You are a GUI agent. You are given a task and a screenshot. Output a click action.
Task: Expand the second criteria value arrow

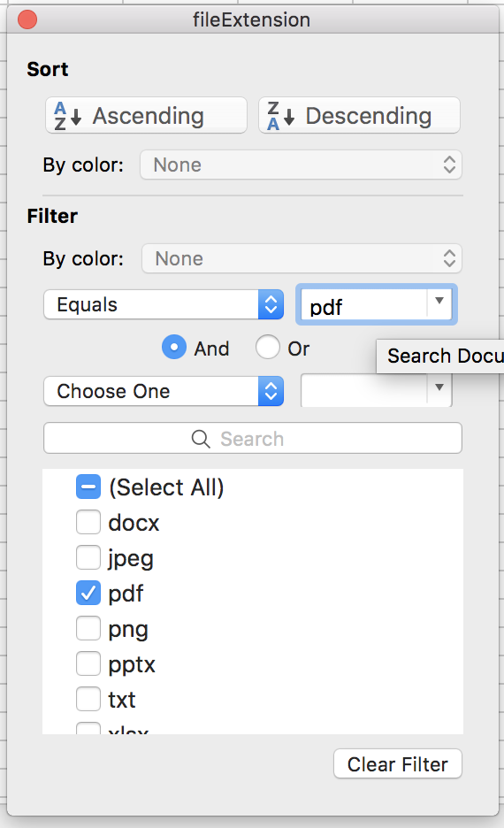[x=439, y=388]
